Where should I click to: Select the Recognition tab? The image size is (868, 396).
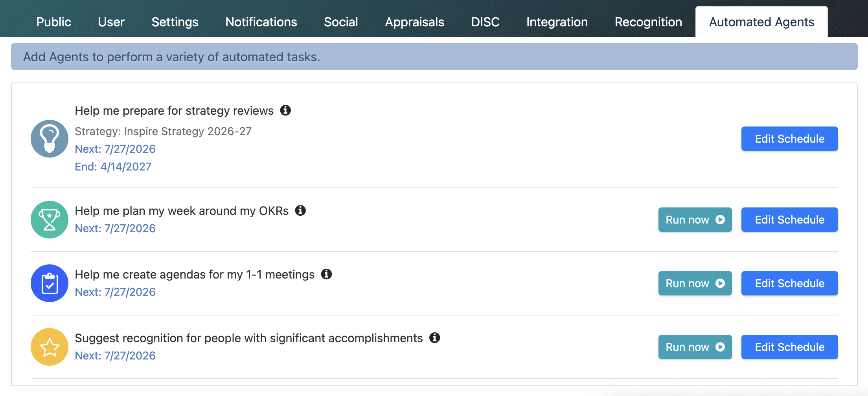tap(648, 22)
